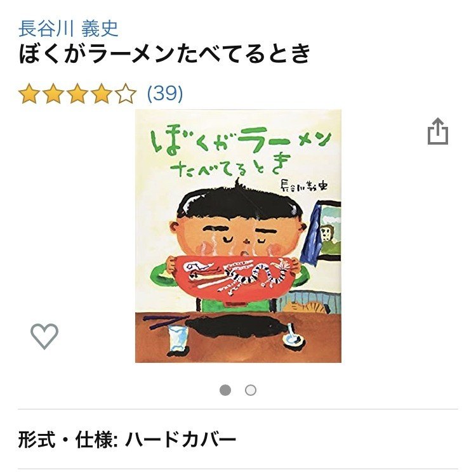Screen dimensions: 476x472
Task: Open the 39 customer reviews link
Action: [165, 93]
